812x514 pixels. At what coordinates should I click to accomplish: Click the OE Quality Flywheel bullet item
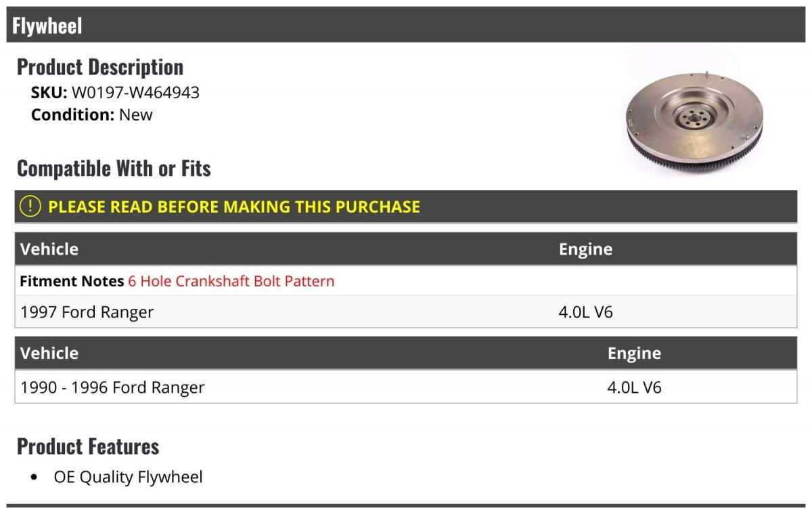[128, 477]
